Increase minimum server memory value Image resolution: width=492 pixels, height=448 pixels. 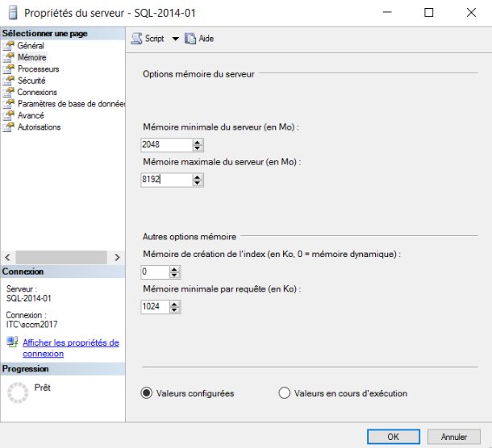click(197, 142)
